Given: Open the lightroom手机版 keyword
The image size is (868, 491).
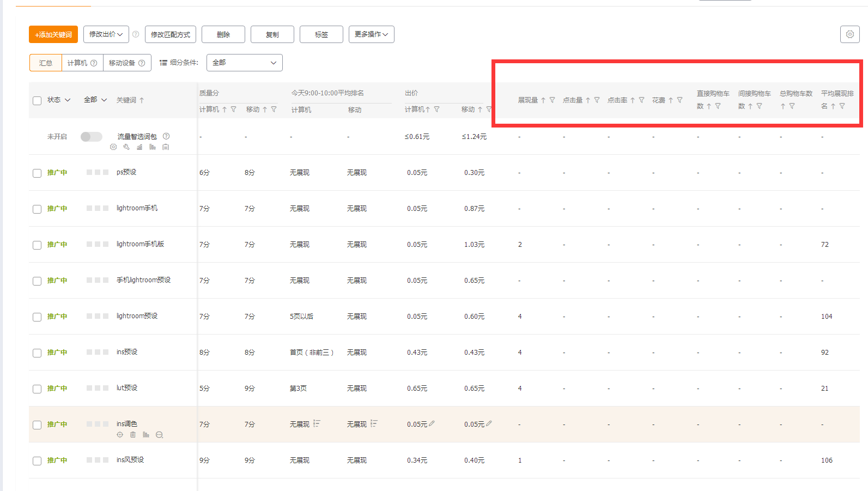Looking at the screenshot, I should (x=140, y=244).
